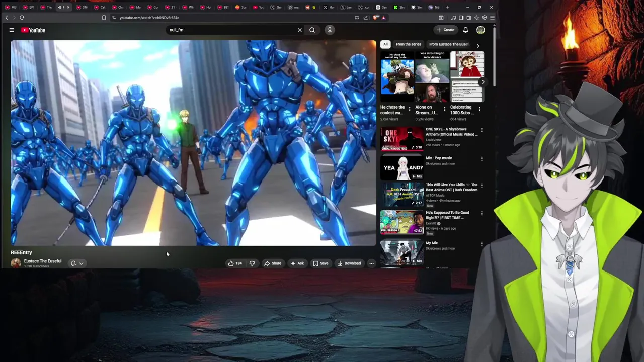Open options for ONE SKYE anthem video
644x362 pixels.
(482, 130)
